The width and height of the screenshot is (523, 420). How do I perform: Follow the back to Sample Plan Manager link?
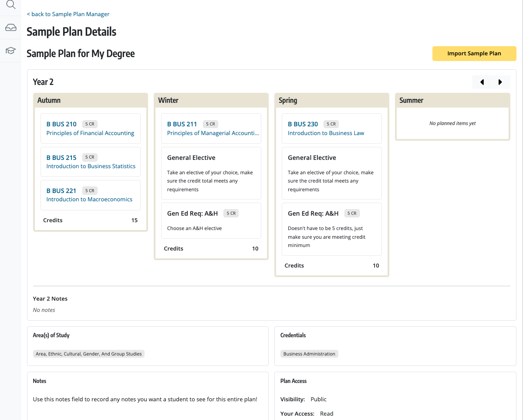click(68, 14)
